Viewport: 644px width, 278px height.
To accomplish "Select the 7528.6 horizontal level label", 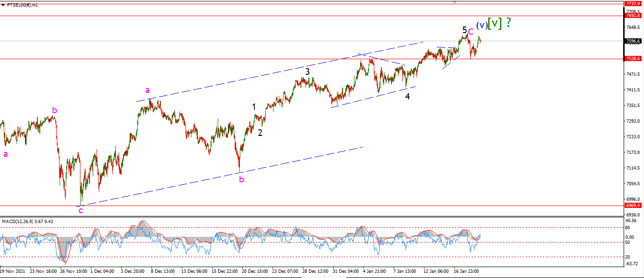I will [x=634, y=59].
